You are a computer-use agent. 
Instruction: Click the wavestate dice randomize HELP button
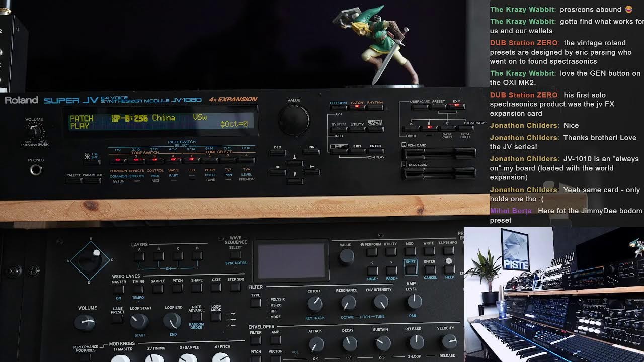[449, 269]
